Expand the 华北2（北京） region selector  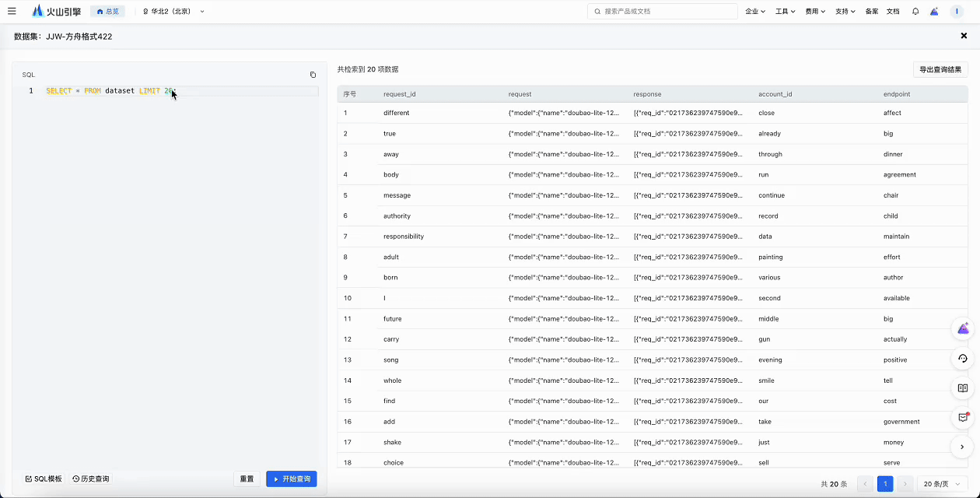pos(173,12)
